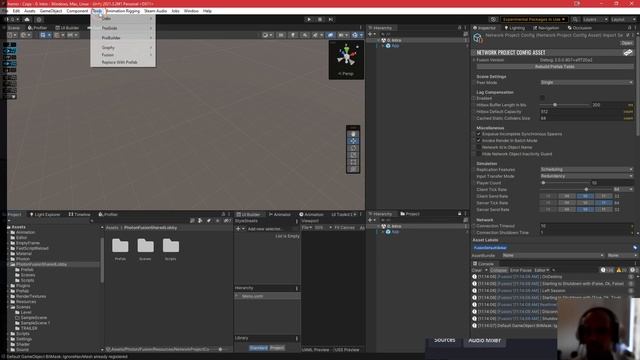The height and width of the screenshot is (360, 640).
Task: Open Fusion submenu in Tools menu
Action: pyautogui.click(x=123, y=55)
